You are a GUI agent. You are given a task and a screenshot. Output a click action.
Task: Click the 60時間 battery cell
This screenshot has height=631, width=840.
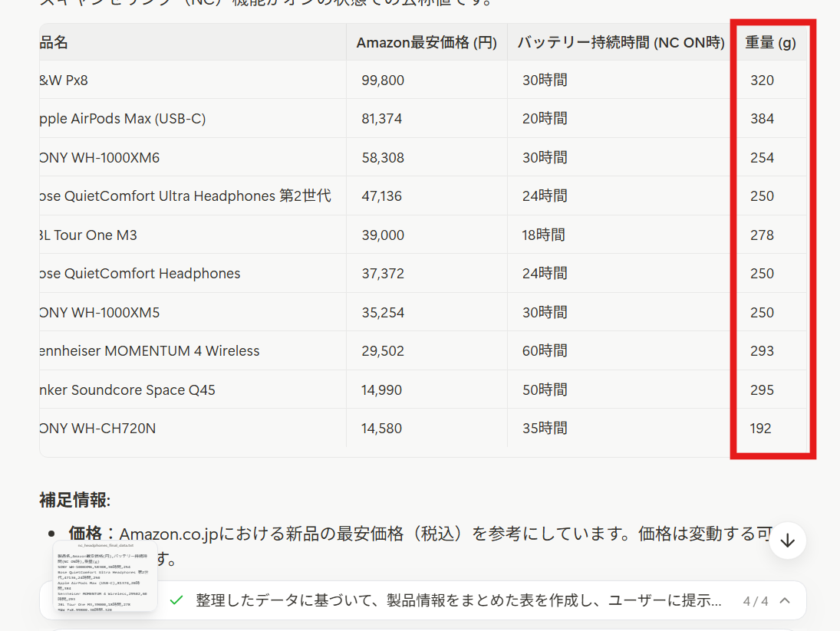[545, 351]
